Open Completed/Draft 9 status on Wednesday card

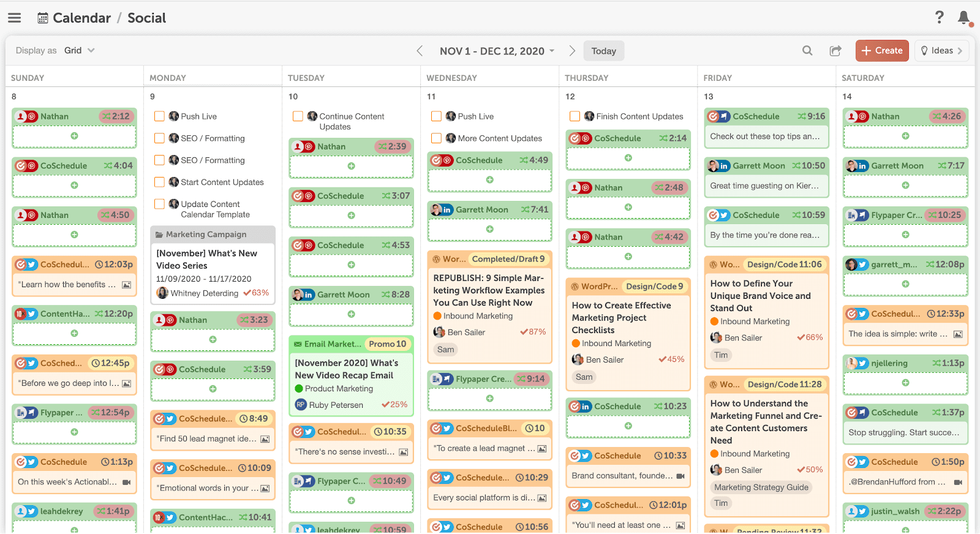pyautogui.click(x=508, y=259)
